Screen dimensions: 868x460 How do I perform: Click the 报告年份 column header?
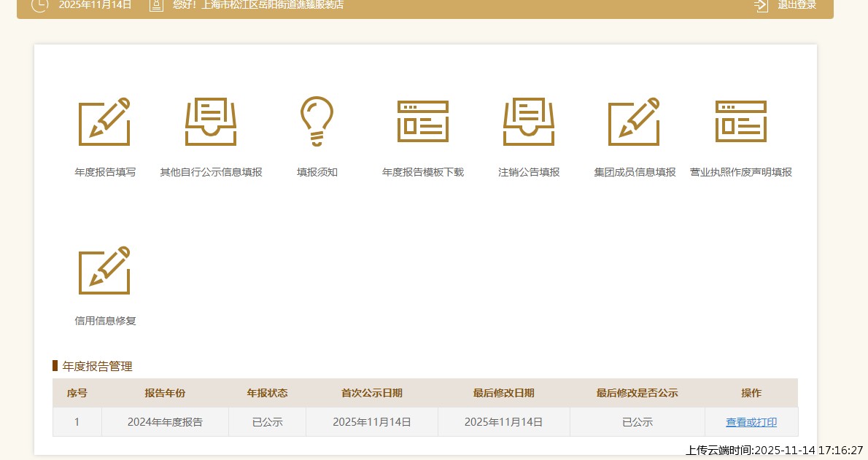[165, 393]
